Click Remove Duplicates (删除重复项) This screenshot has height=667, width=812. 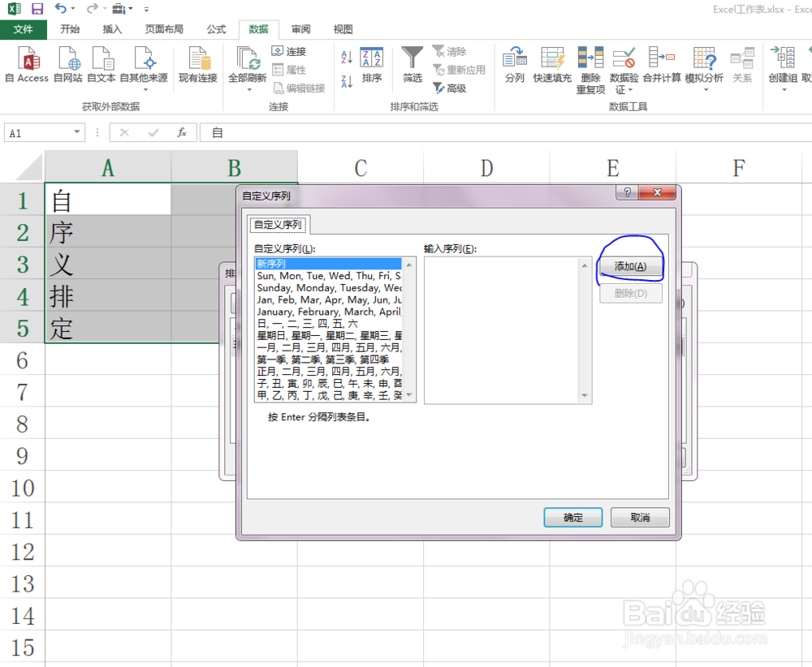(591, 70)
